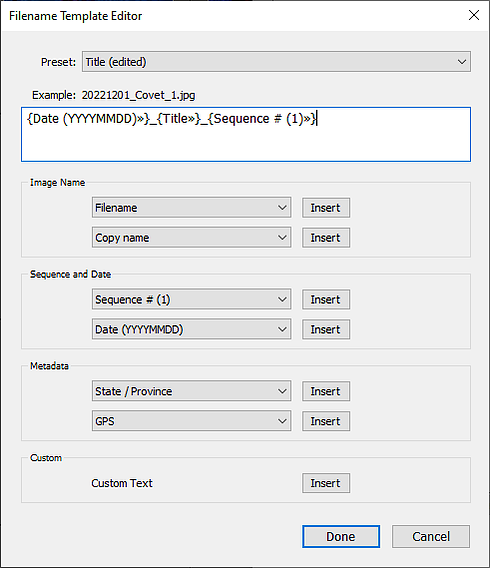The image size is (490, 568).
Task: Open the Sequence # (1) dropdown
Action: coord(192,299)
